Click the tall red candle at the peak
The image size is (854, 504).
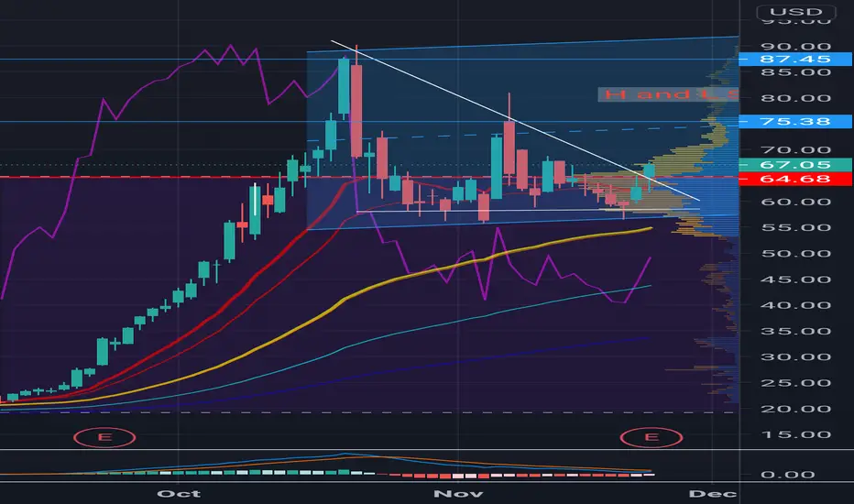tap(356, 111)
